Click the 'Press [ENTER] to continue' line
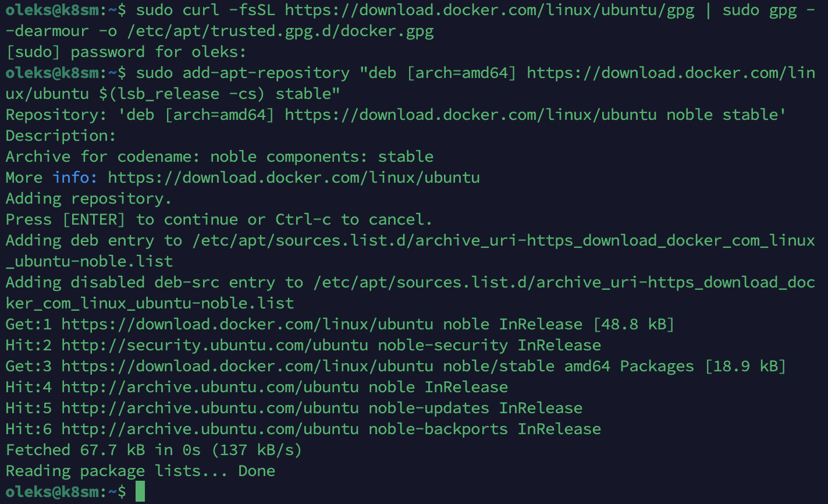This screenshot has height=504, width=828. pos(219,219)
